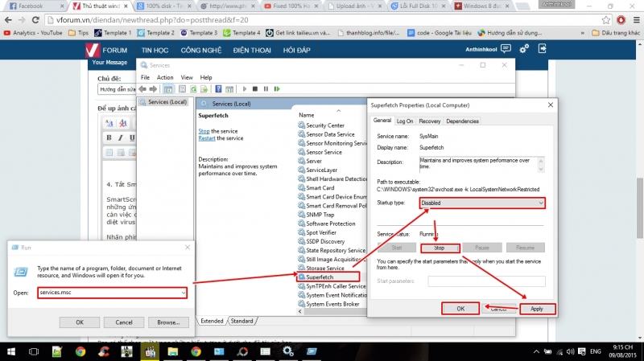Click the Restart the service link

tap(211, 138)
